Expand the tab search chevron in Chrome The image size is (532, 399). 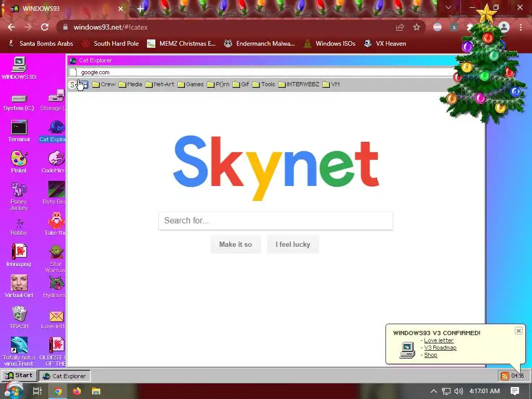point(448,7)
